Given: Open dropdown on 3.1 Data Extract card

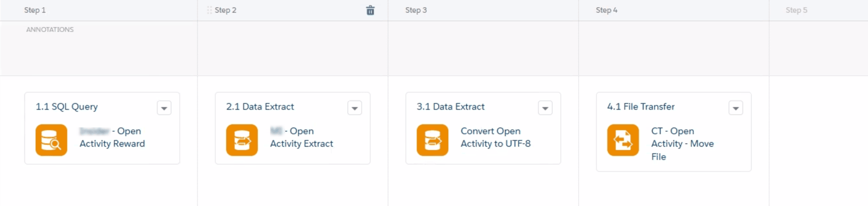Looking at the screenshot, I should [x=545, y=108].
